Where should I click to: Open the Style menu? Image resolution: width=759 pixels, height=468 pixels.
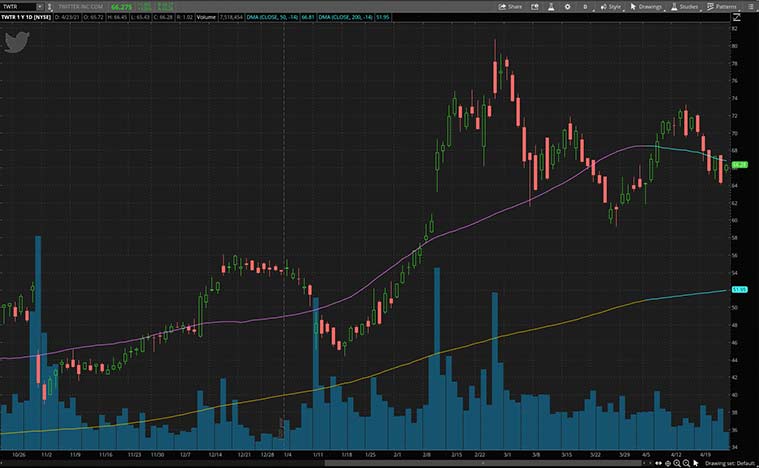coord(610,7)
